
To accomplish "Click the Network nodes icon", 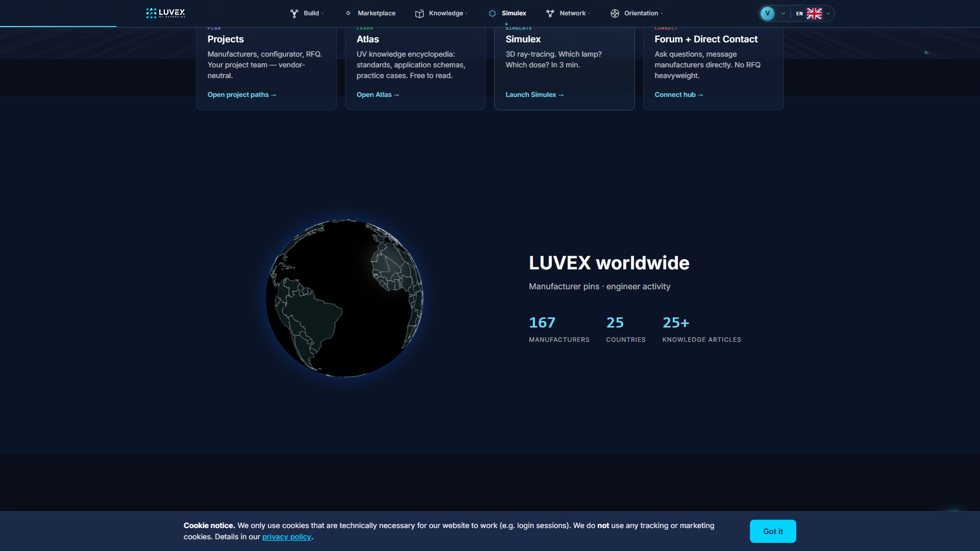I will (550, 14).
